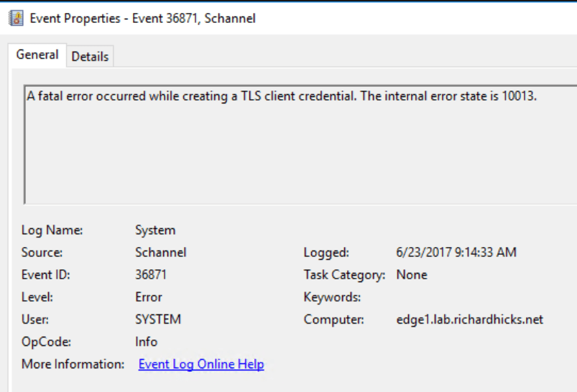Click the Computer field label
The width and height of the screenshot is (577, 392).
(334, 319)
